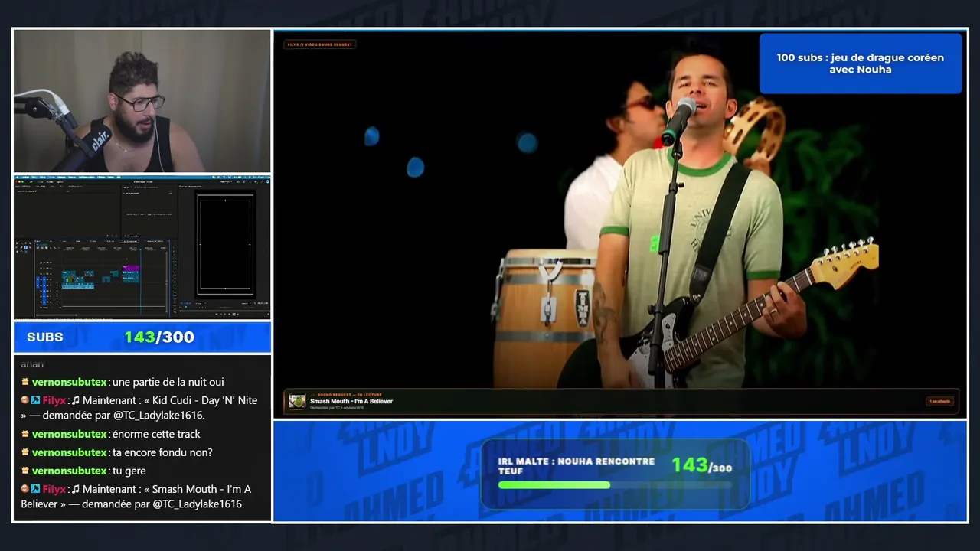Click the music note icon before 'Smash Mouth' in chat
980x551 pixels.
pos(76,489)
